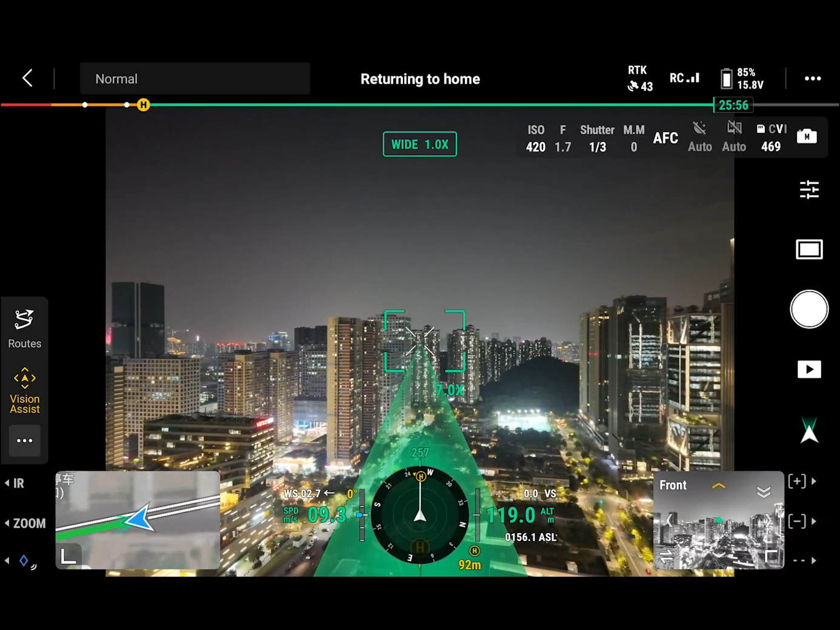
Task: Collapse the Front view with double chevron
Action: pos(763,491)
